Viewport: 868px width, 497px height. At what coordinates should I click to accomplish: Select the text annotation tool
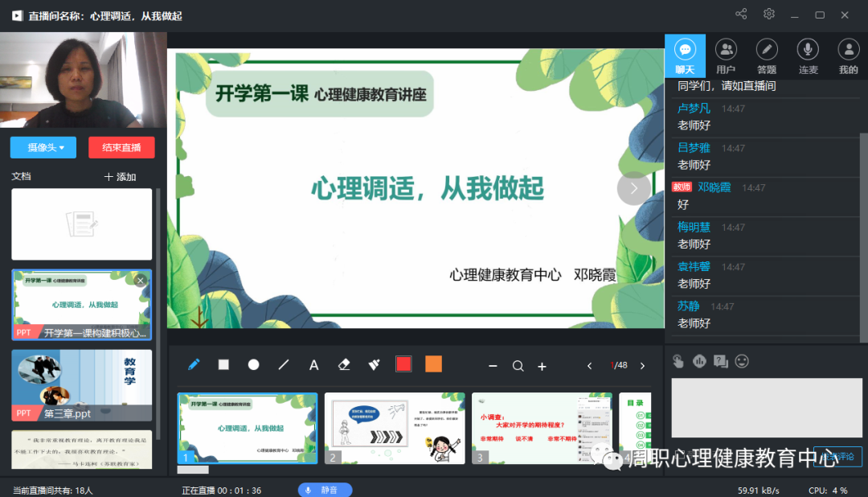point(313,365)
